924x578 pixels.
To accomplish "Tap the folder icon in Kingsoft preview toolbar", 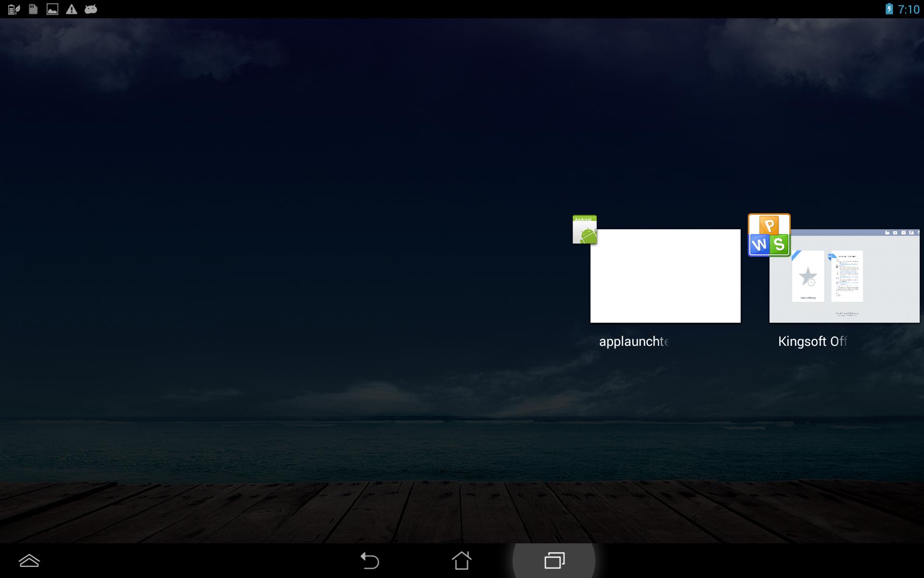I will click(x=887, y=233).
